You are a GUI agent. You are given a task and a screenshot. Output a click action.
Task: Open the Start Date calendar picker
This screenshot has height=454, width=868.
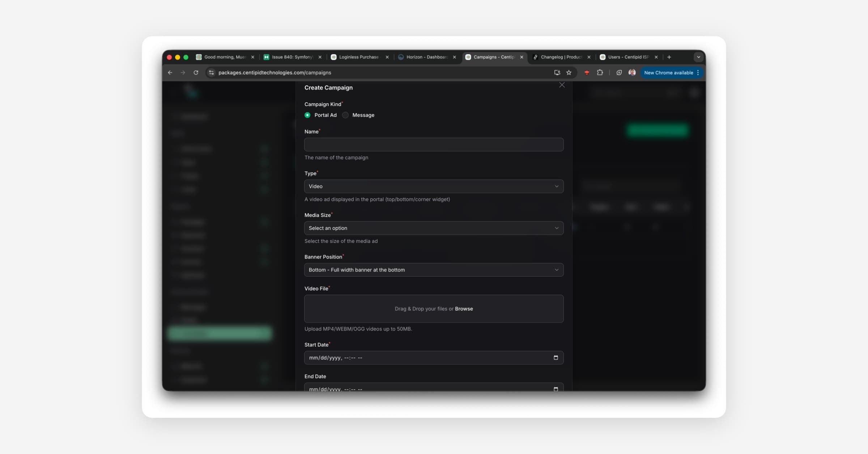556,358
